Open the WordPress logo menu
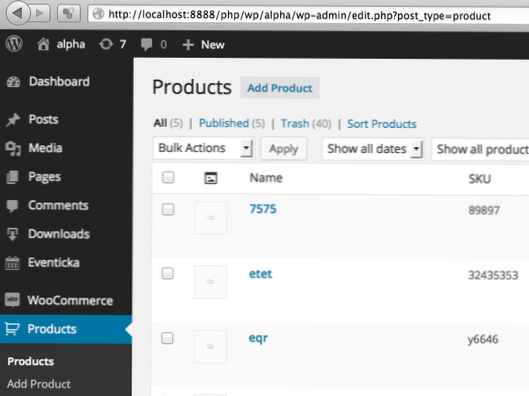The height and width of the screenshot is (396, 529). pos(14,44)
